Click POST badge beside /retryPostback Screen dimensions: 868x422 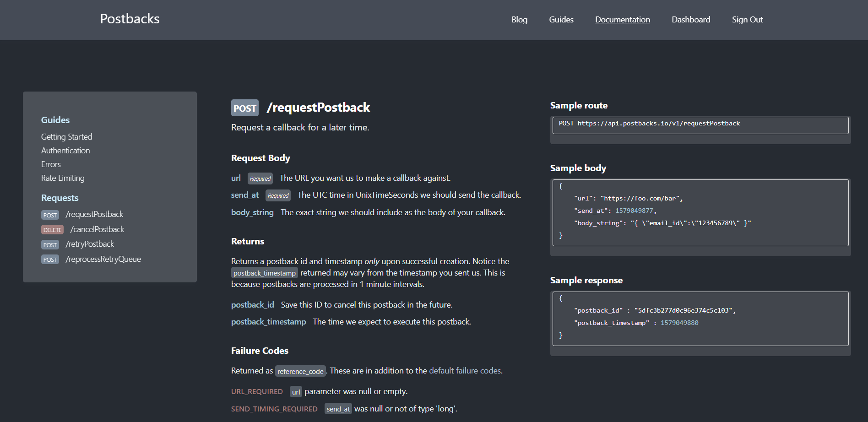coord(50,245)
